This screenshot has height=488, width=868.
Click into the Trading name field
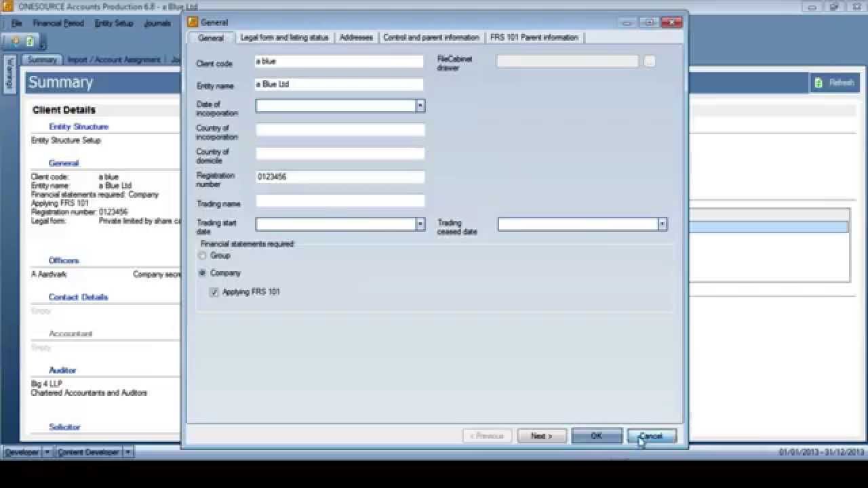point(340,201)
